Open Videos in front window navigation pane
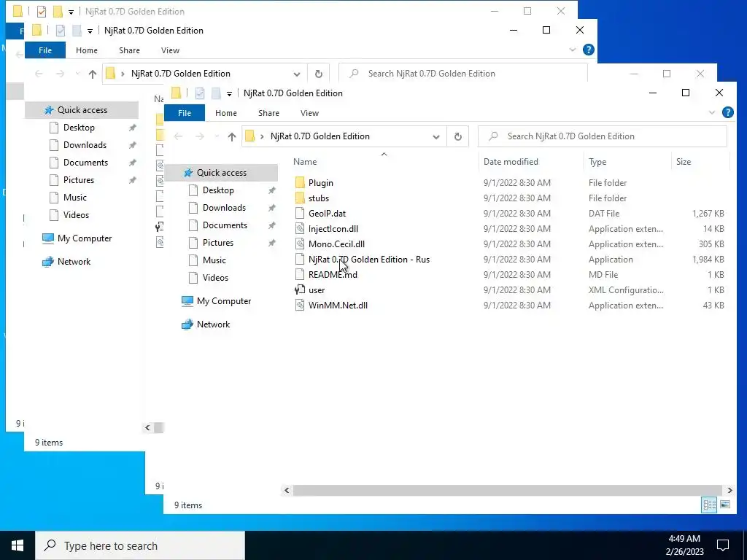Image resolution: width=747 pixels, height=560 pixels. pyautogui.click(x=215, y=278)
